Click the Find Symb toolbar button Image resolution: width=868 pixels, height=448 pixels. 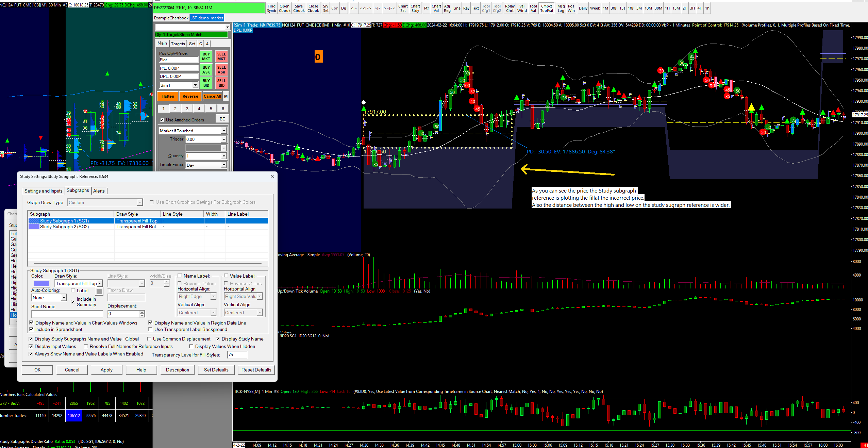[271, 8]
